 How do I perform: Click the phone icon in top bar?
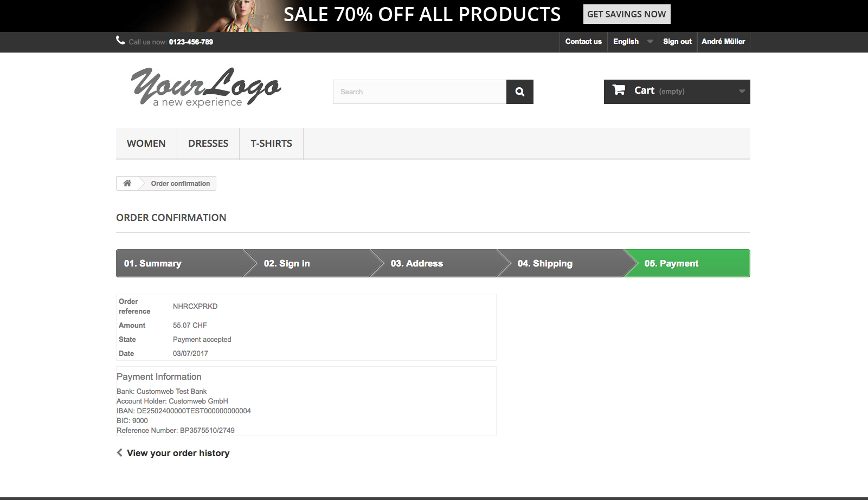120,41
